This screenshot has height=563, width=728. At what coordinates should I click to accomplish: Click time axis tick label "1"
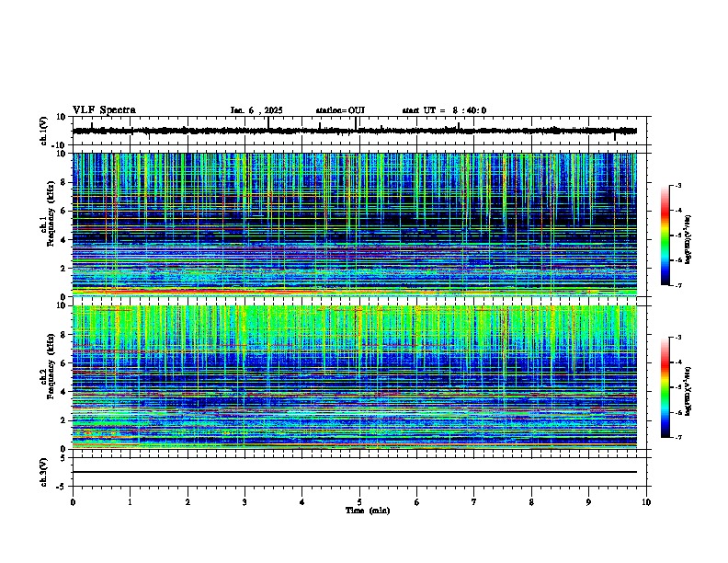130,502
